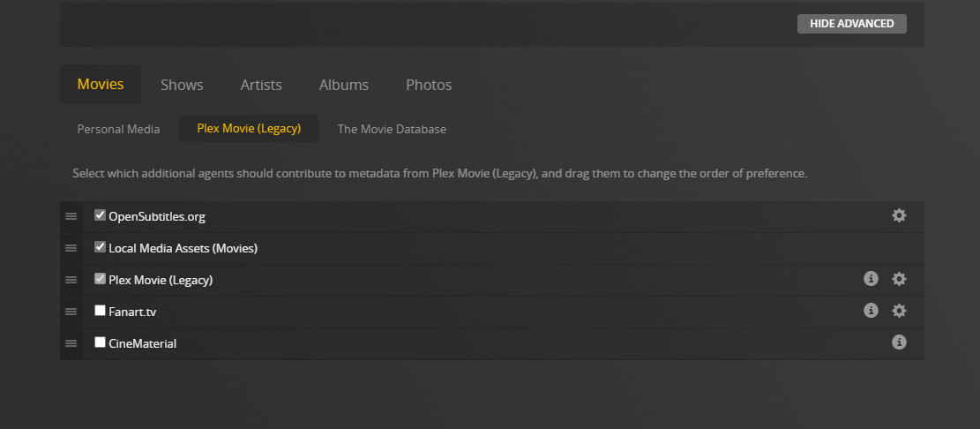
Task: Open the Photos tab
Action: (429, 85)
